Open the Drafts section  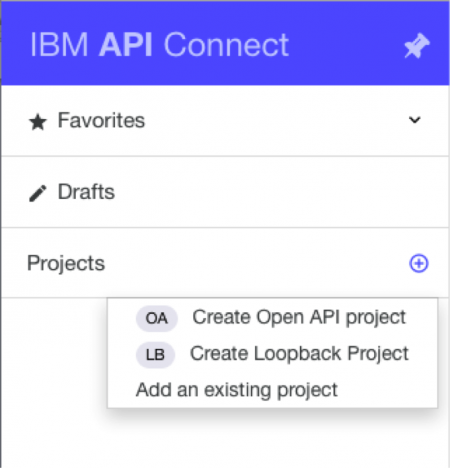point(225,192)
